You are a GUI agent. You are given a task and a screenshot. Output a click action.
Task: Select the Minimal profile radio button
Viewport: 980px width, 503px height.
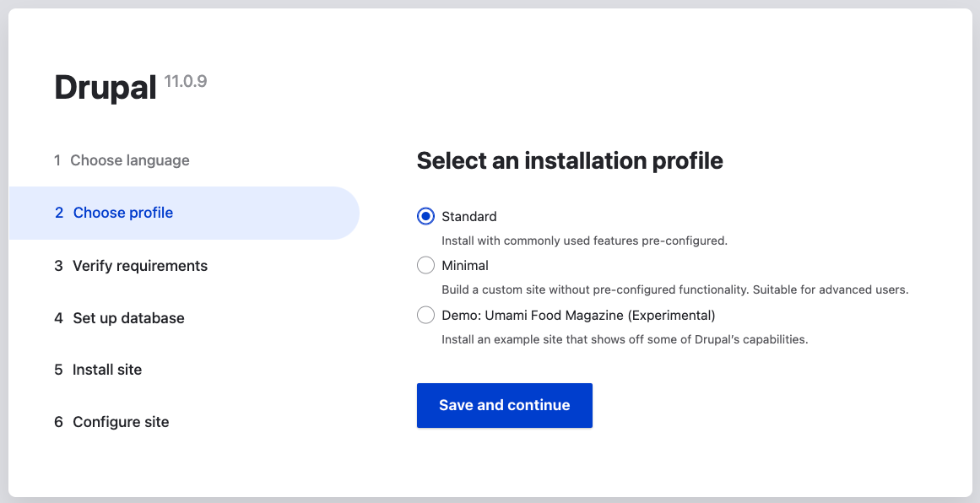tap(425, 266)
